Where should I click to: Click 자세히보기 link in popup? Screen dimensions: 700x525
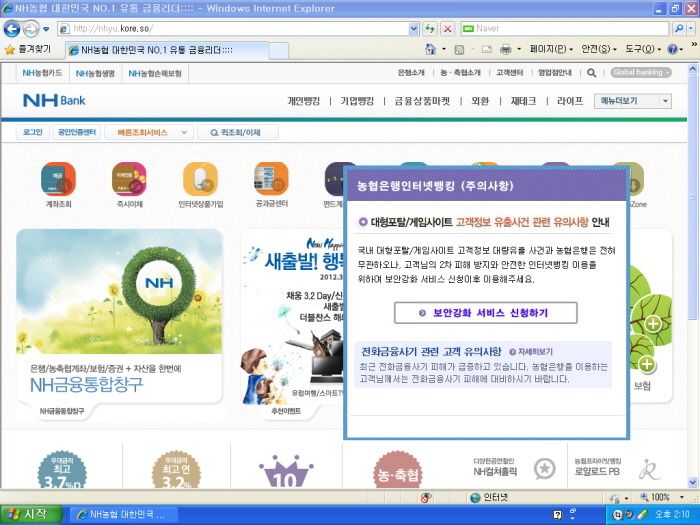(x=531, y=352)
